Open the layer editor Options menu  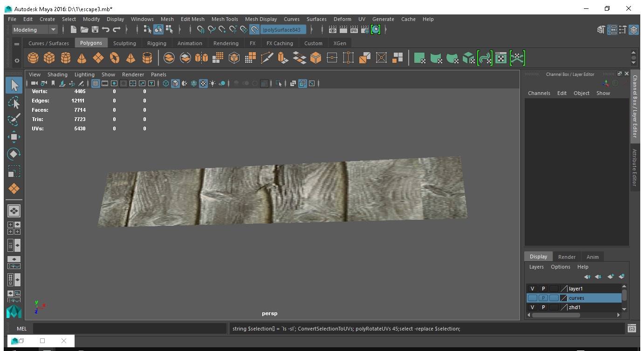pos(560,267)
